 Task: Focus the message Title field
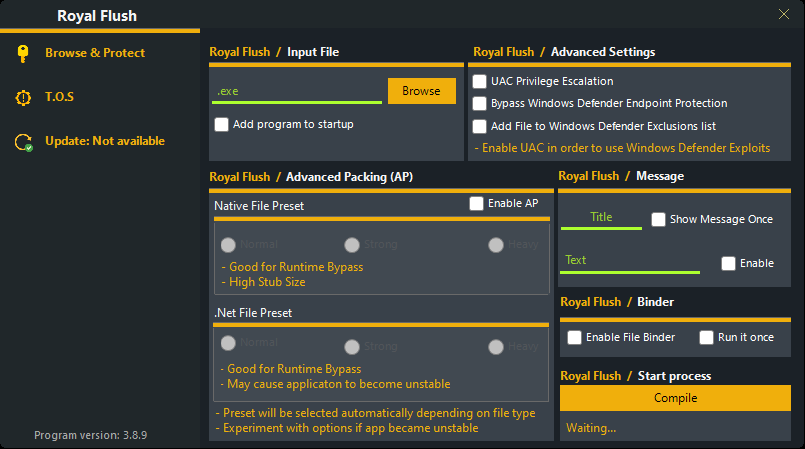pyautogui.click(x=601, y=218)
